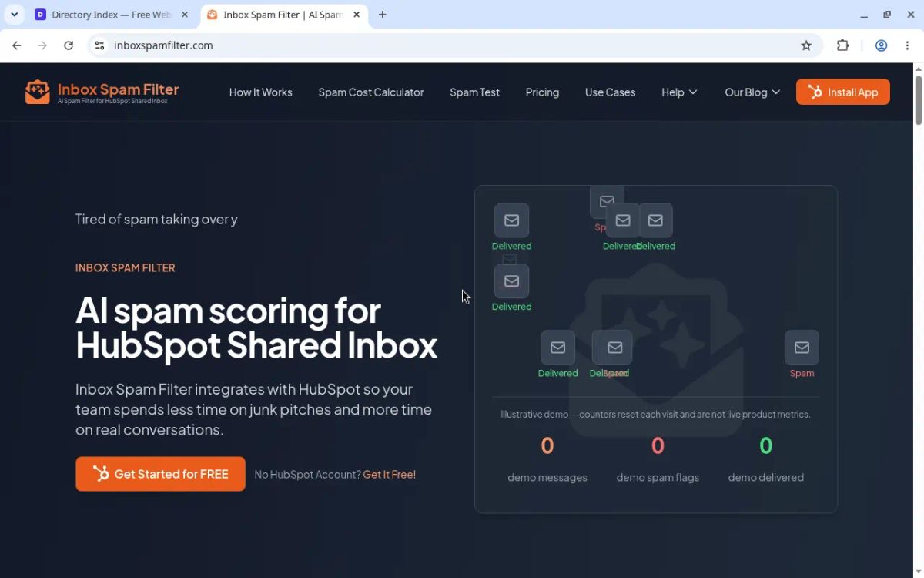Open the tab search dropdown arrow
Viewport: 924px width, 578px height.
[x=14, y=15]
